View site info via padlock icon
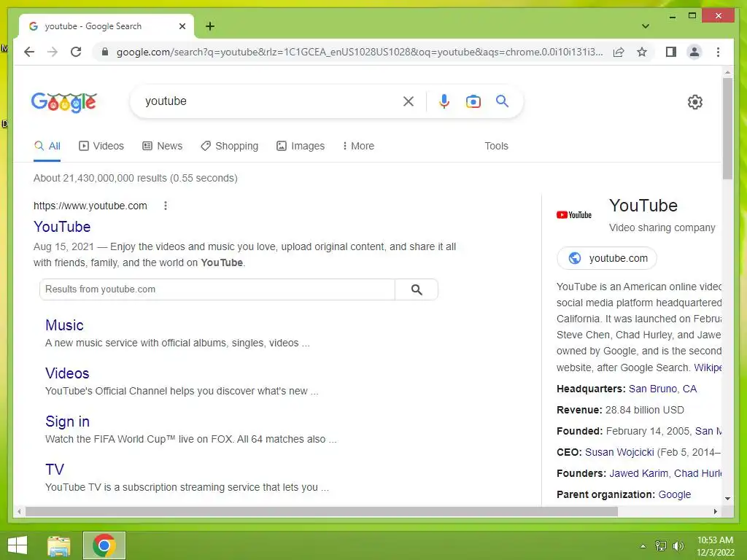 pyautogui.click(x=105, y=52)
